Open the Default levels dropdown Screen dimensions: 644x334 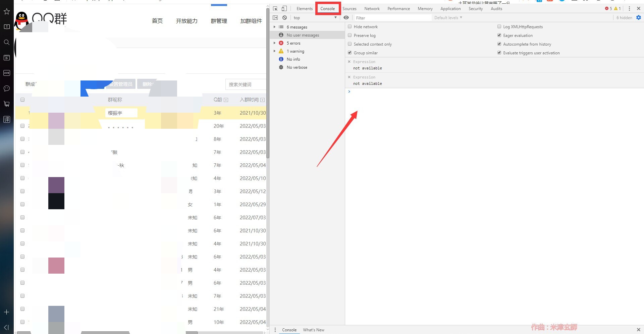point(448,18)
